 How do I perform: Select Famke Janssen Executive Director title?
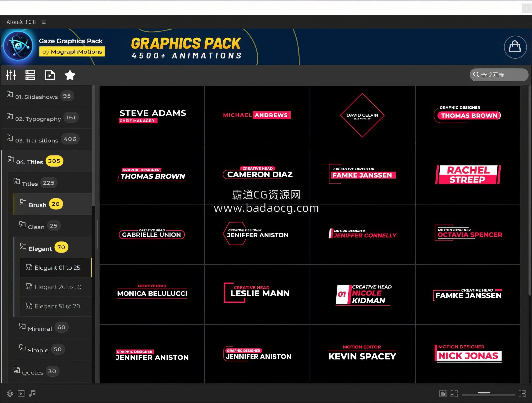click(x=362, y=175)
